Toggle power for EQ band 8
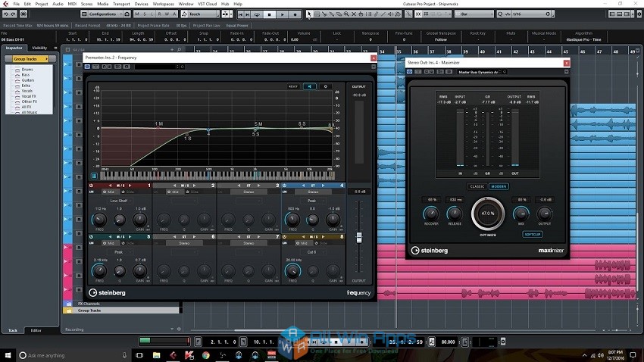Viewport: 644px width, 362px height. [284, 237]
